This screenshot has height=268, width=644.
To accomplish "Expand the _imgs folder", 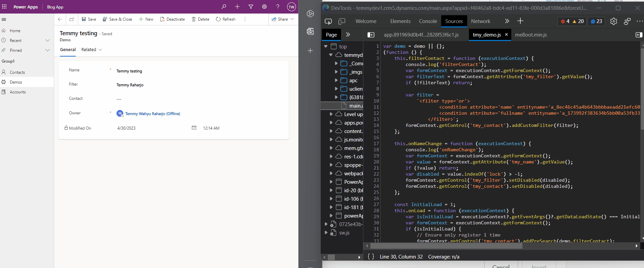I will [336, 72].
